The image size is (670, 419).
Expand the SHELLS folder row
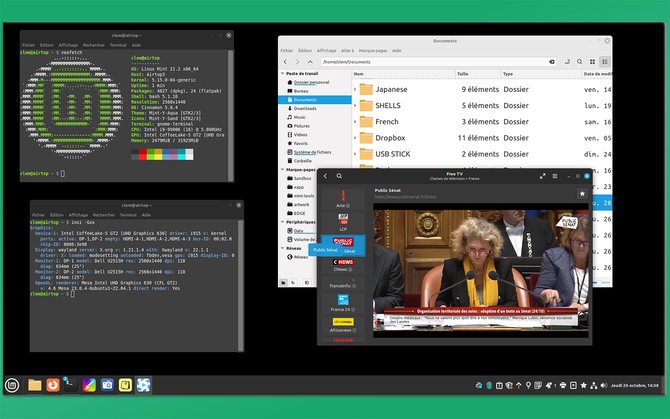[x=355, y=105]
